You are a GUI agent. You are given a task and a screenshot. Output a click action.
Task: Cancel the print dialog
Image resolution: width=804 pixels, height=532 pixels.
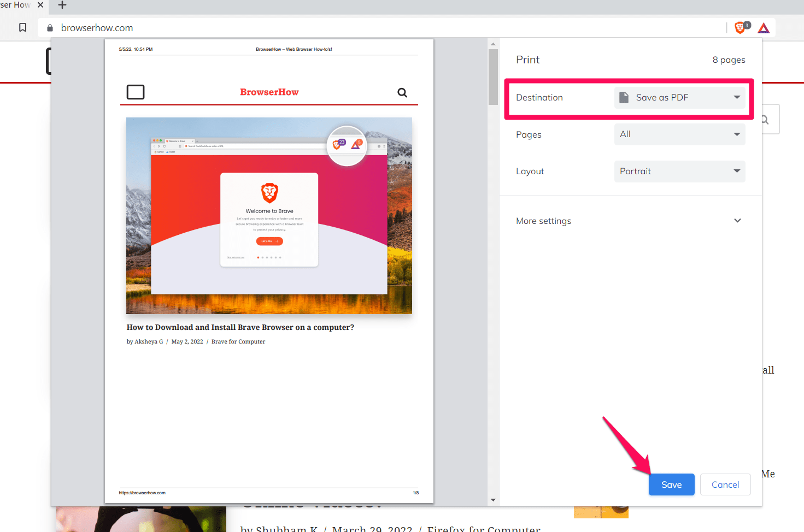point(725,484)
